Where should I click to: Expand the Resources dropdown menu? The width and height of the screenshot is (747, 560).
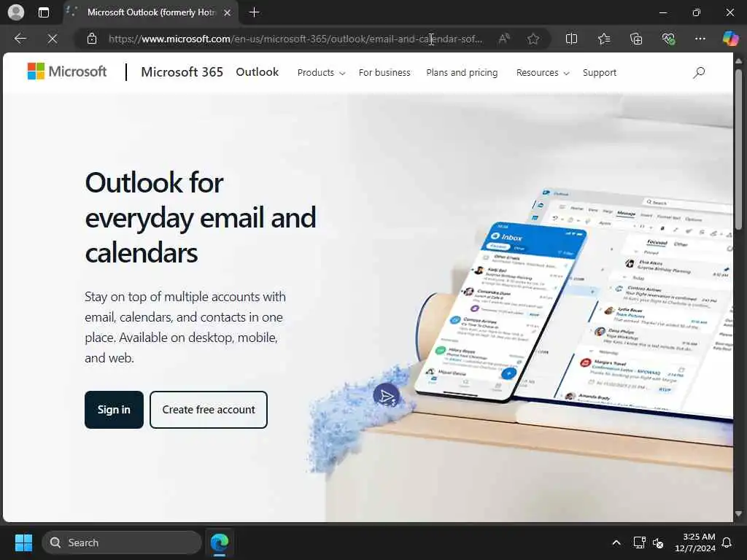(543, 72)
